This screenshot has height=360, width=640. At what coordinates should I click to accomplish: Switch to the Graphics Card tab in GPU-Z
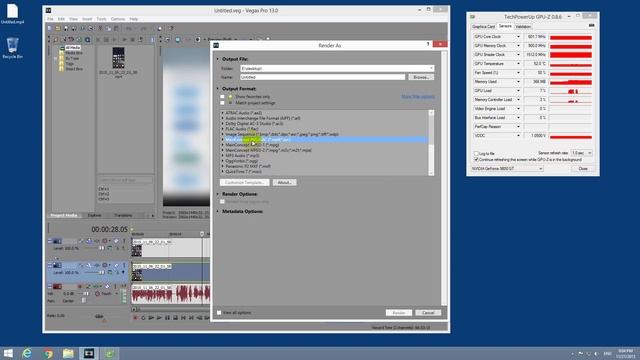(x=483, y=27)
